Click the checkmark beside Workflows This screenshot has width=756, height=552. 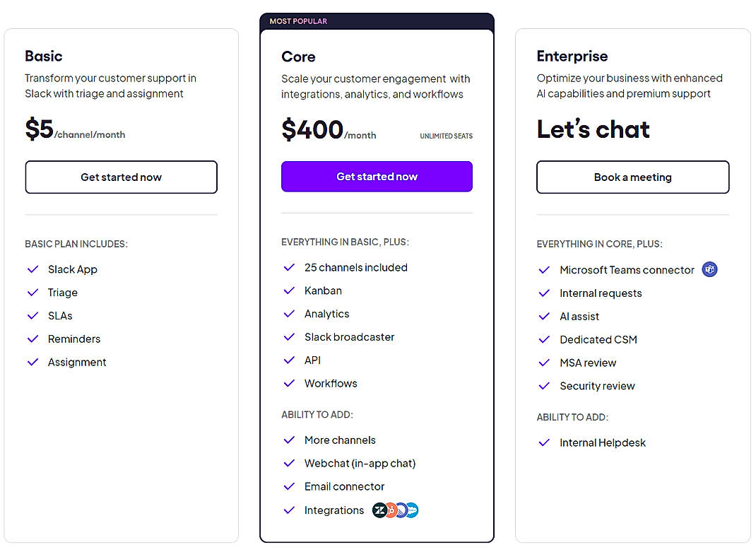point(289,383)
